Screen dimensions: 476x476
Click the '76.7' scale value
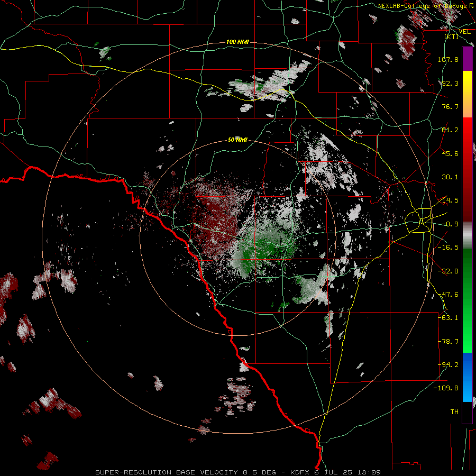pyautogui.click(x=450, y=106)
